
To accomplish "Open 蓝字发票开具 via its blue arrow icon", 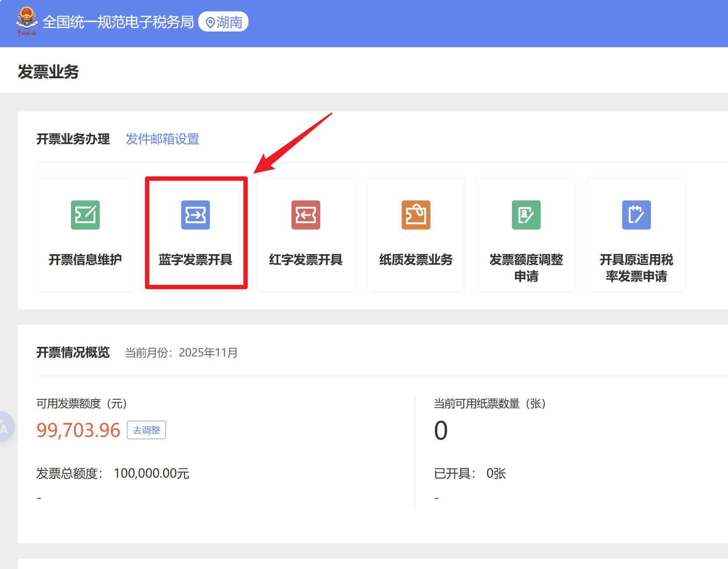I will 196,215.
